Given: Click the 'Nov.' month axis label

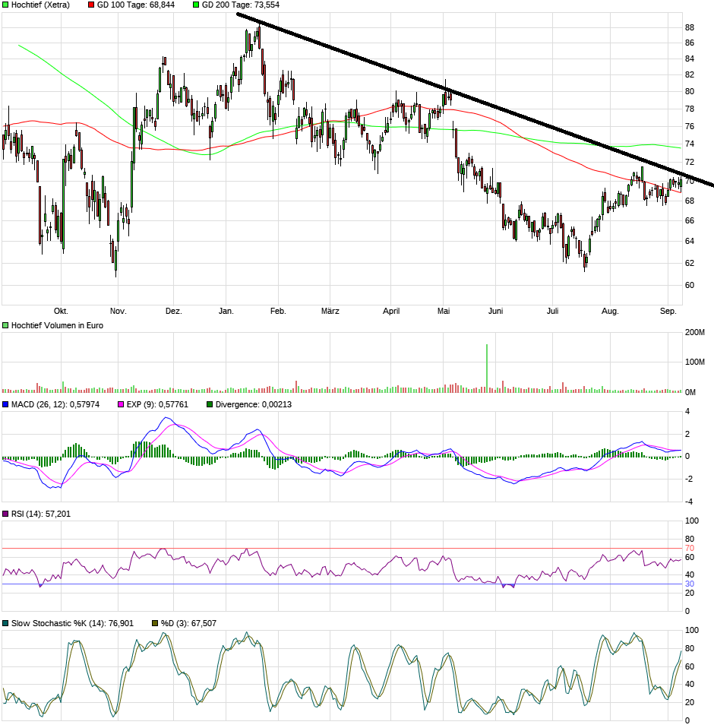Looking at the screenshot, I should tap(118, 311).
